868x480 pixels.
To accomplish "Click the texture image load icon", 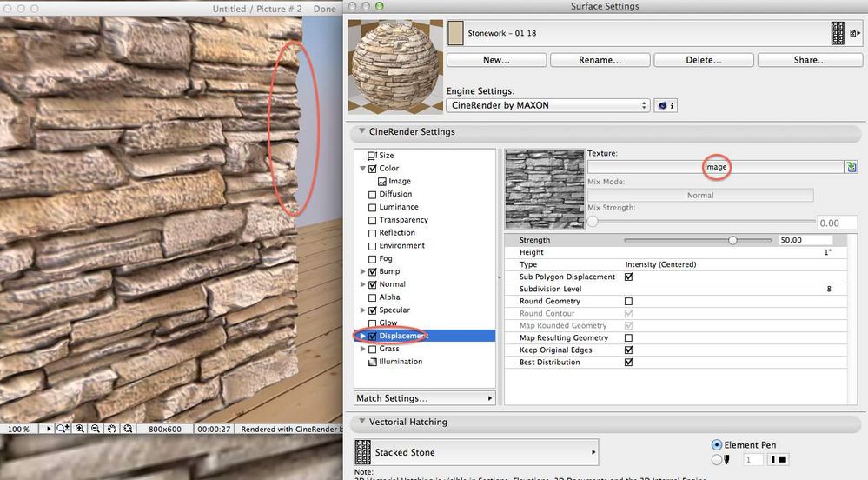I will (x=851, y=167).
